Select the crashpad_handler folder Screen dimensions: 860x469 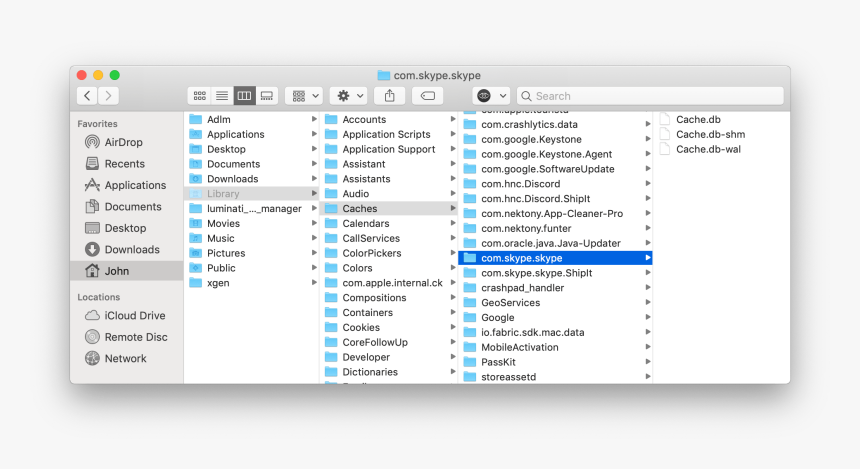pos(556,287)
